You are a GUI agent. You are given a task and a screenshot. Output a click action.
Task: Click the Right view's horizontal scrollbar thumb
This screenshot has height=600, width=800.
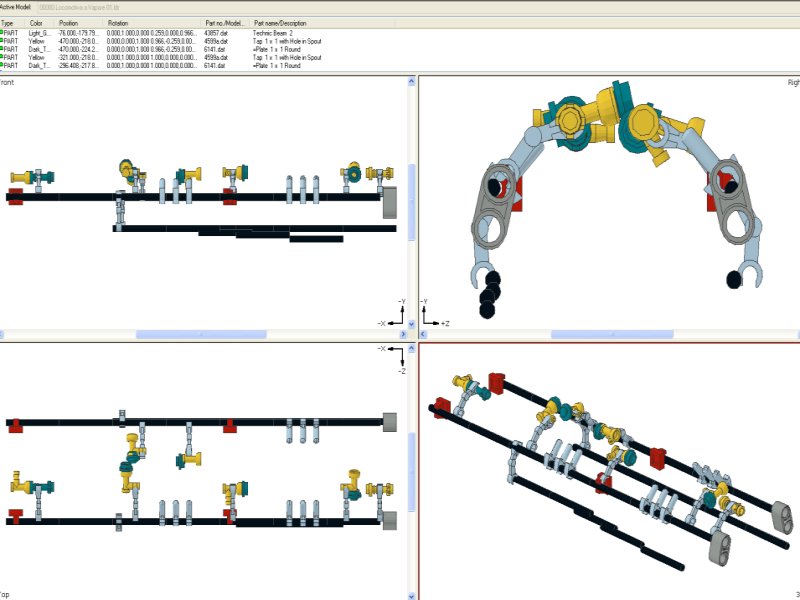612,334
